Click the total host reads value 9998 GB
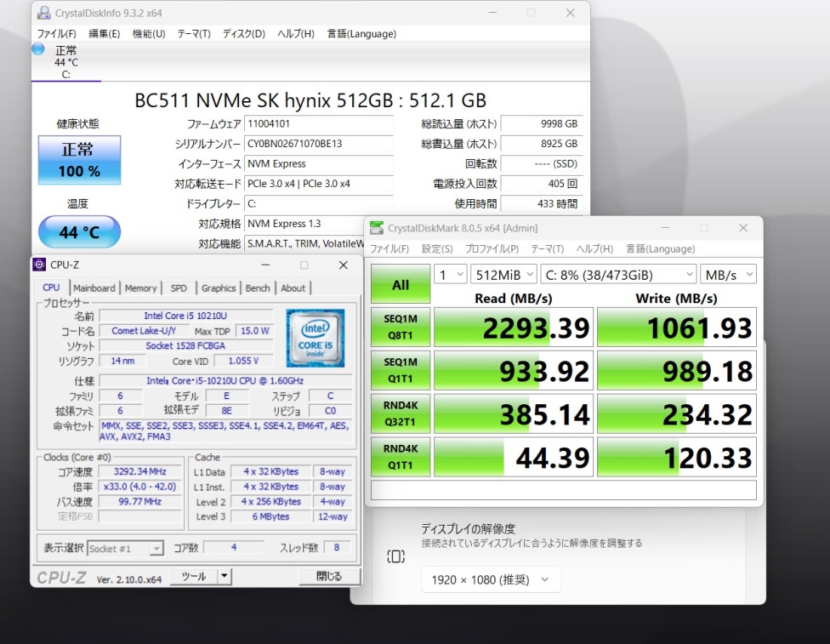Screen dimensions: 830x644 [542, 124]
